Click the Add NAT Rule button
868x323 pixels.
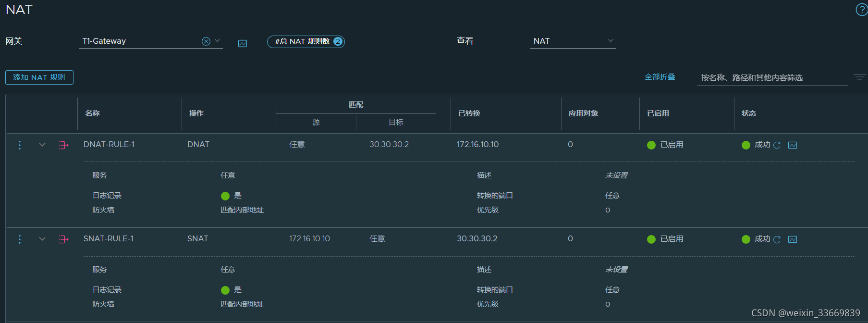point(39,77)
